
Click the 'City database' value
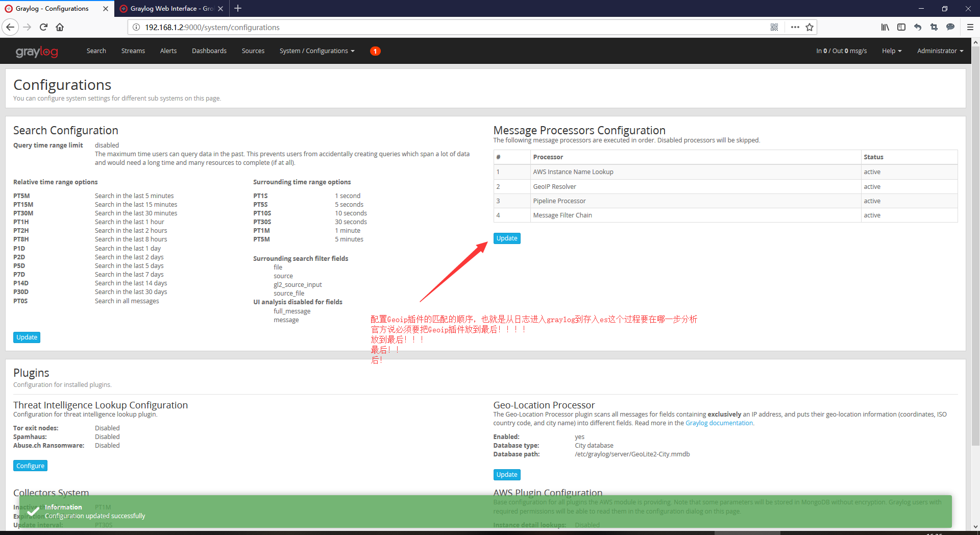(x=594, y=446)
